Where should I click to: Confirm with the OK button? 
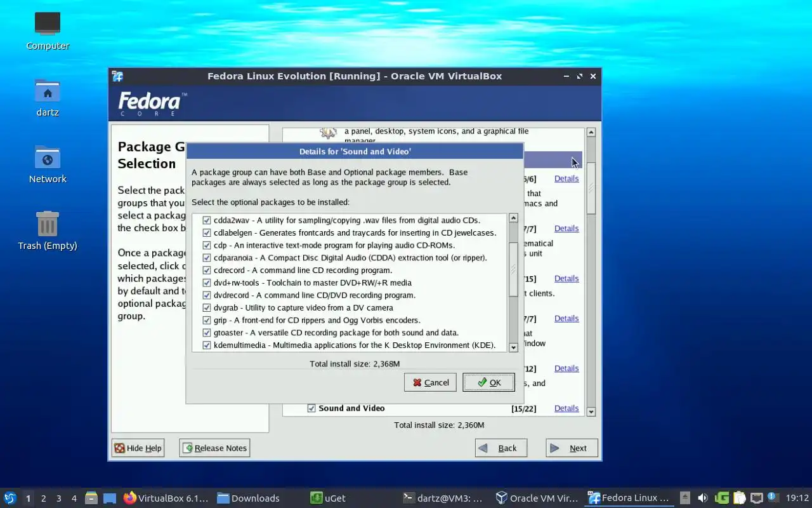(x=488, y=382)
